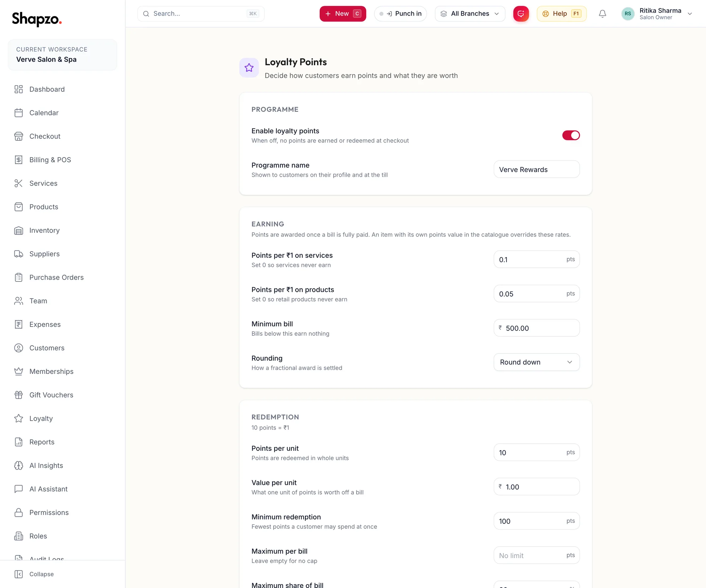Click the Verve Salon & Spa workspace card
Image resolution: width=706 pixels, height=588 pixels.
62,55
